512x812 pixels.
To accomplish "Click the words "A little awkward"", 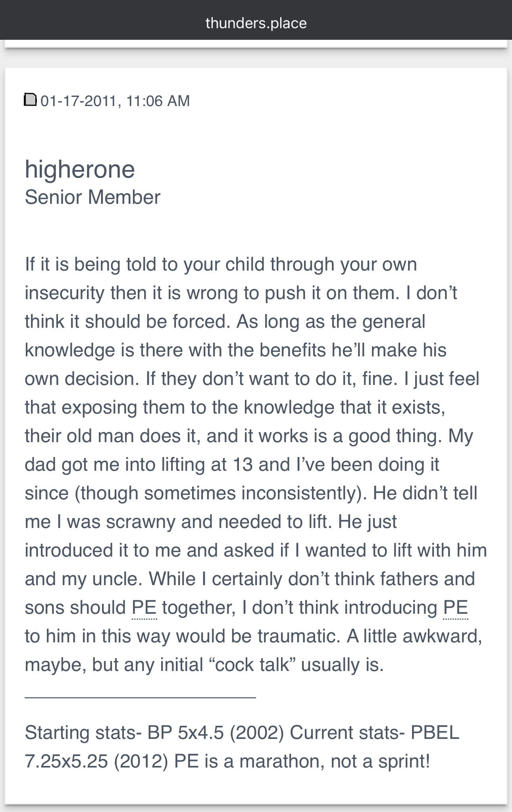I will 414,636.
